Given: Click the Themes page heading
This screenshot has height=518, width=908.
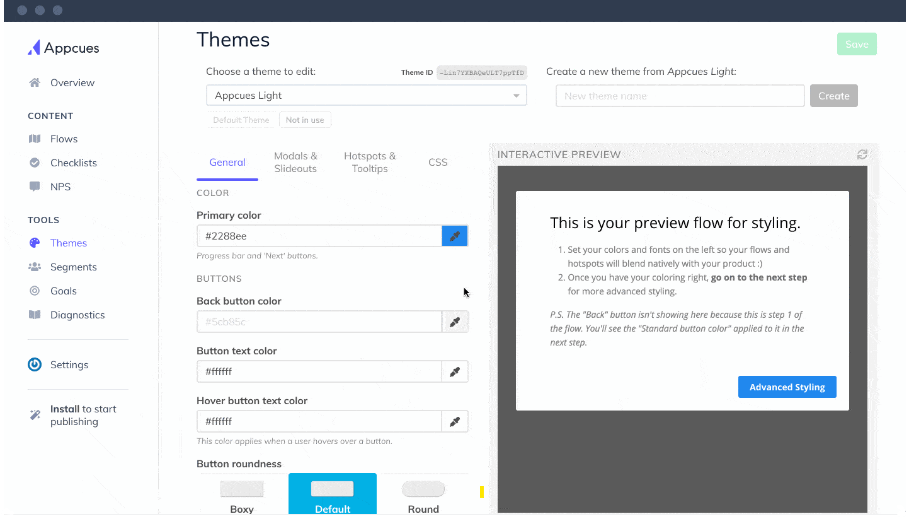Looking at the screenshot, I should 233,39.
